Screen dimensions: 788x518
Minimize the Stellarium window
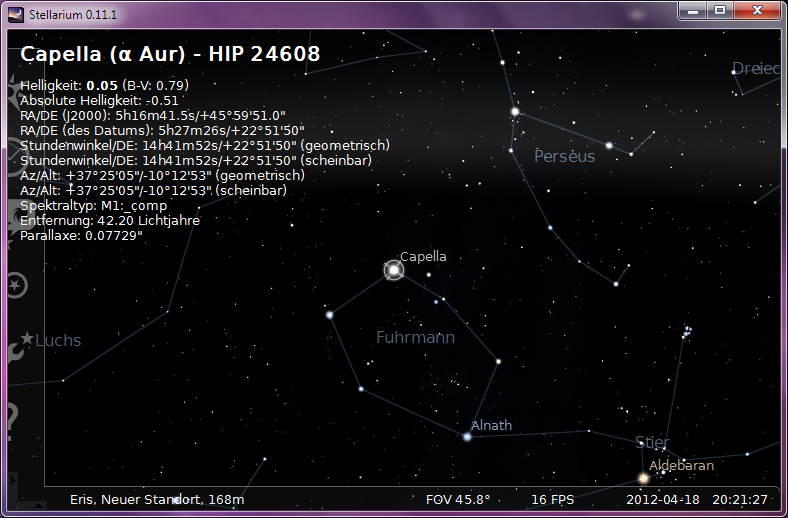692,10
